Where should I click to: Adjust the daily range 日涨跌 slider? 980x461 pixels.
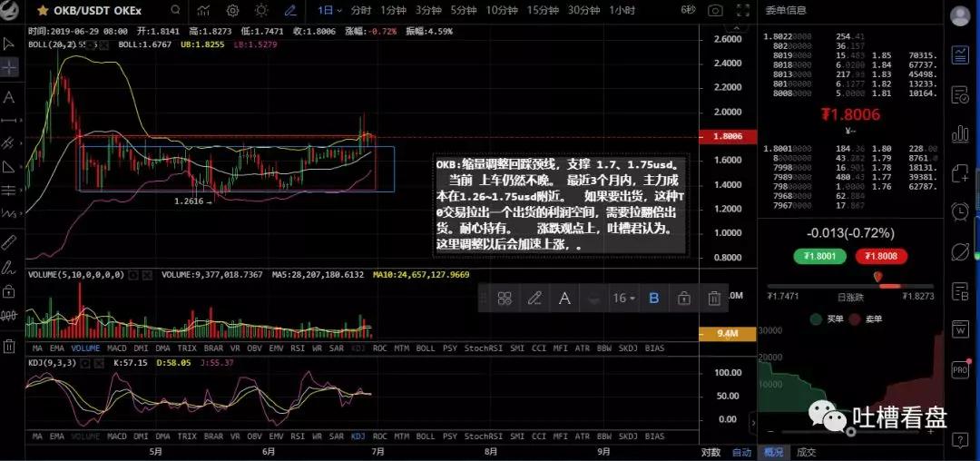(850, 286)
